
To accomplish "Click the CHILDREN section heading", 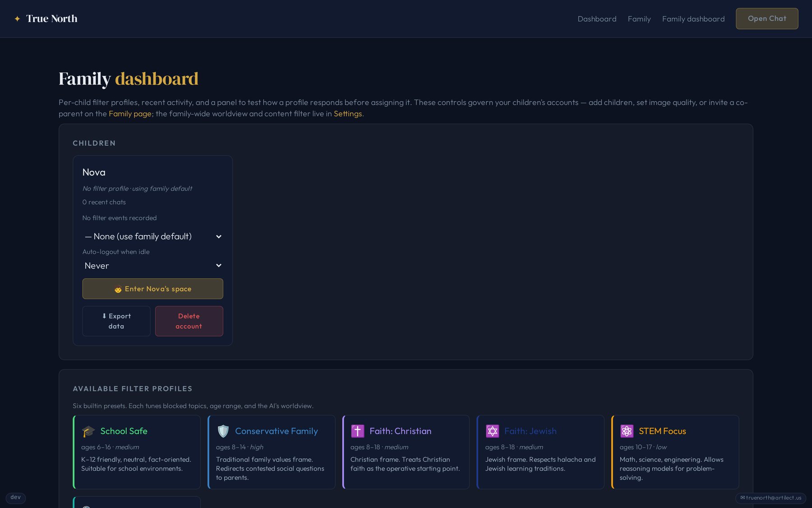I will [x=94, y=143].
